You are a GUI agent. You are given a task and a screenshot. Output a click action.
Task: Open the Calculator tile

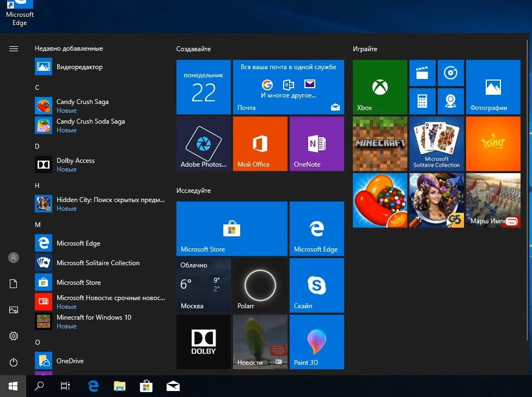[423, 101]
